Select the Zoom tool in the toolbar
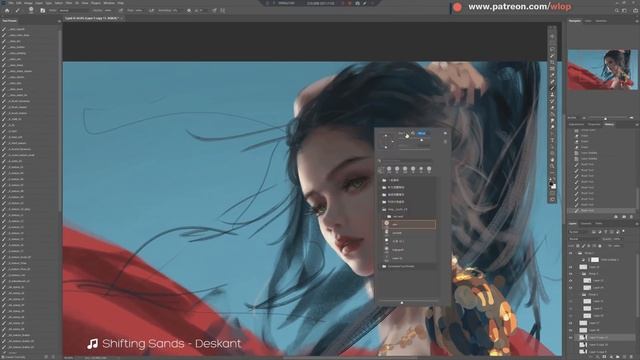Viewport: 640px width, 360px height. pyautogui.click(x=552, y=165)
